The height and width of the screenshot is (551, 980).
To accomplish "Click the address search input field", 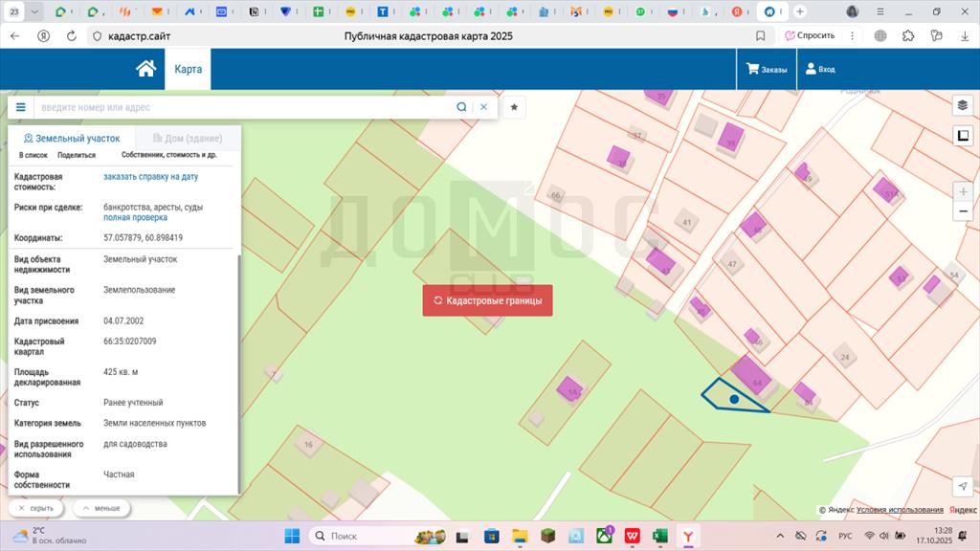I will pos(244,107).
